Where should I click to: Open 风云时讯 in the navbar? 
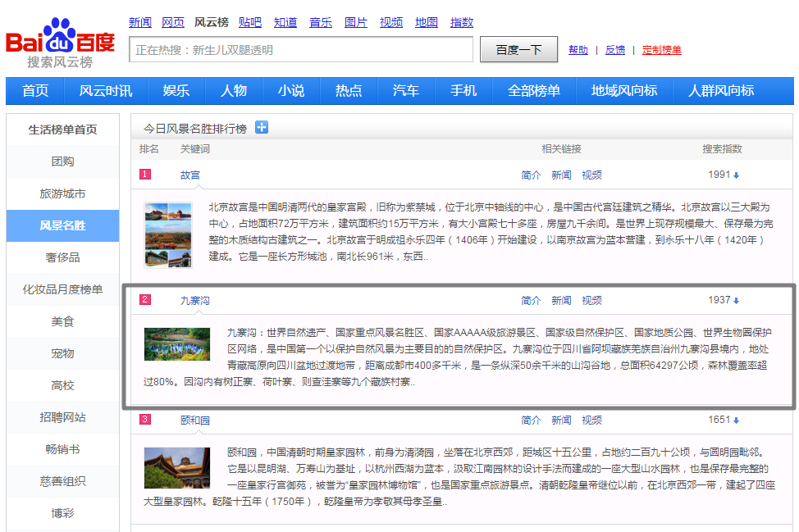pyautogui.click(x=106, y=91)
